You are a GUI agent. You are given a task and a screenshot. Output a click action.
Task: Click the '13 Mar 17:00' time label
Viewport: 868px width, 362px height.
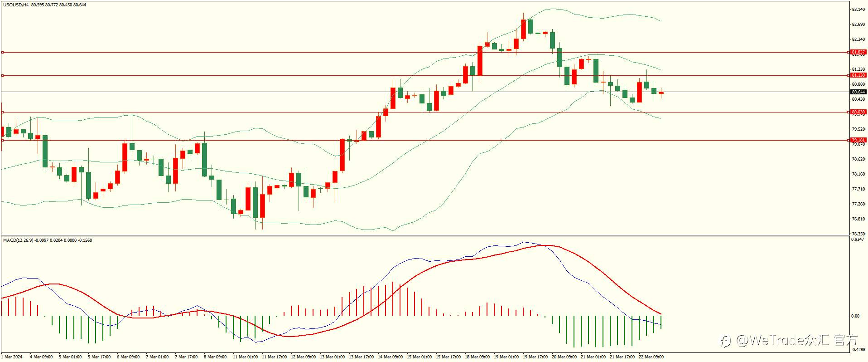tap(361, 357)
